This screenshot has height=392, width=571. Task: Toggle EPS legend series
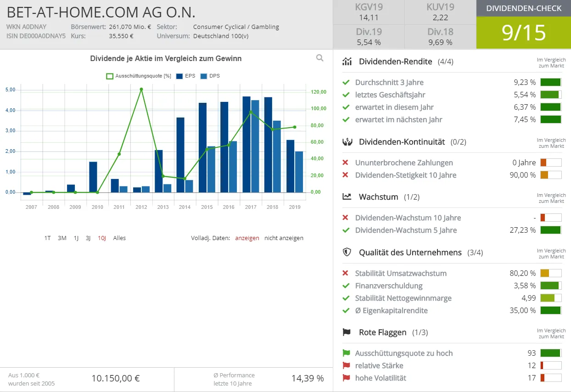click(186, 76)
